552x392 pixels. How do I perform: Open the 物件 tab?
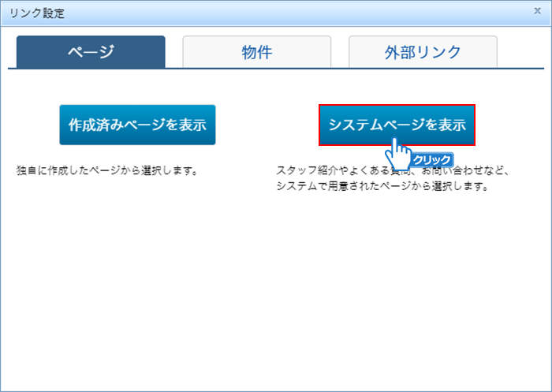pyautogui.click(x=256, y=52)
